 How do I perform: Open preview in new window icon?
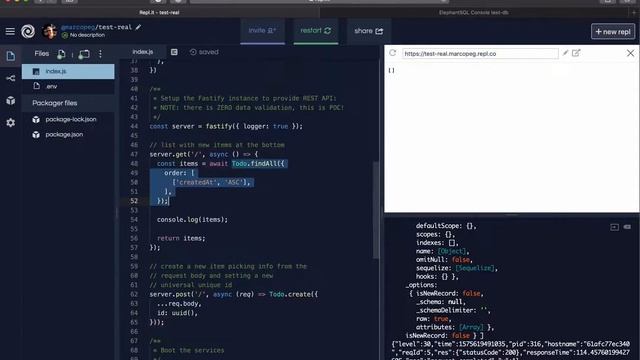coord(576,53)
